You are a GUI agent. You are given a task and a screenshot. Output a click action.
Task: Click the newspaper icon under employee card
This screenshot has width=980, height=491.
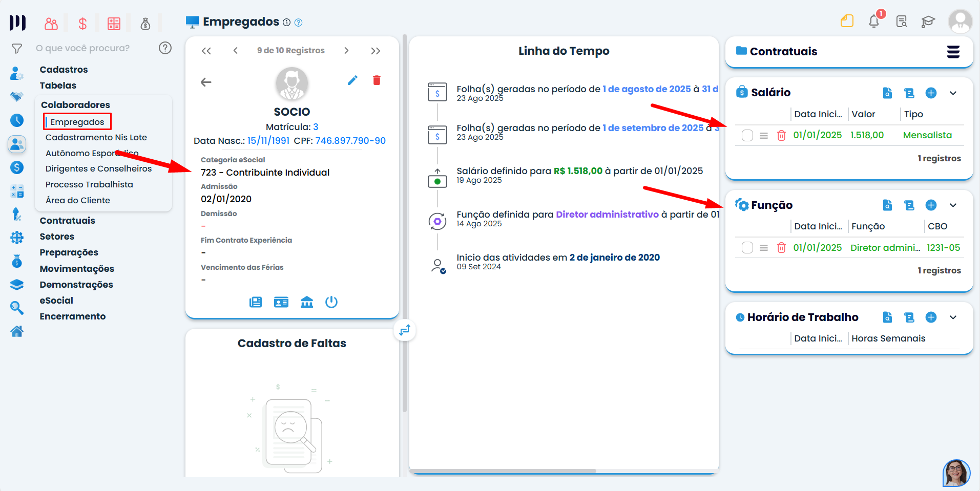coord(256,302)
